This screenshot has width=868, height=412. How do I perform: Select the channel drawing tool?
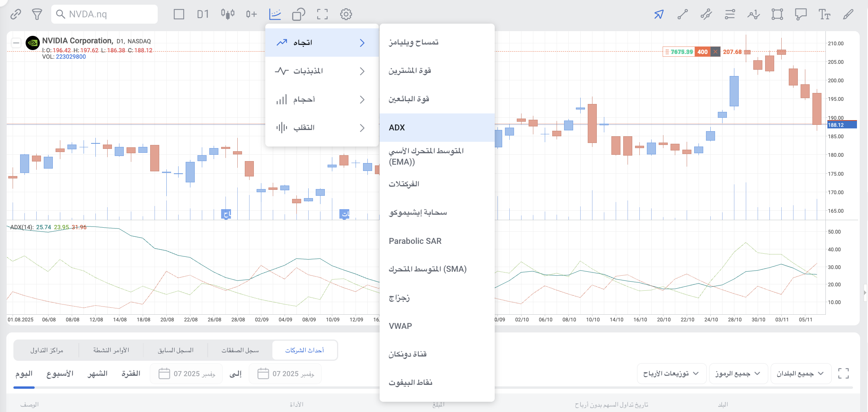click(706, 15)
